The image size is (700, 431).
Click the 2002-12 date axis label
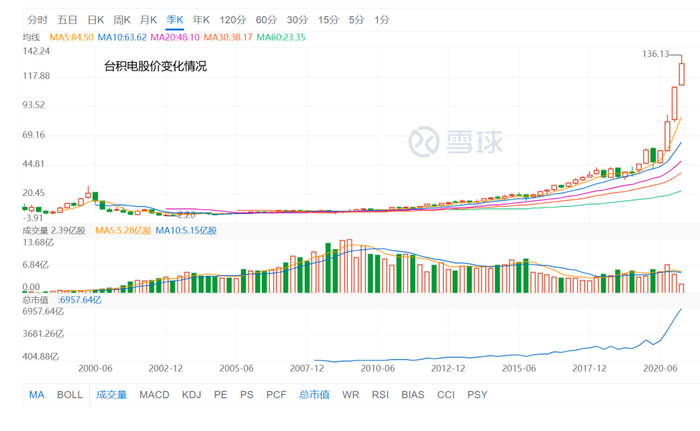[166, 368]
